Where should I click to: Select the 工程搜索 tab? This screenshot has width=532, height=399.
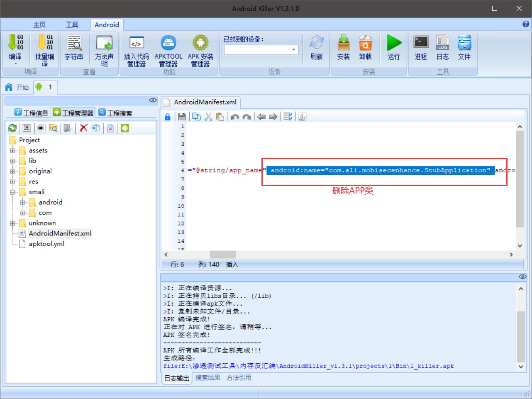115,113
